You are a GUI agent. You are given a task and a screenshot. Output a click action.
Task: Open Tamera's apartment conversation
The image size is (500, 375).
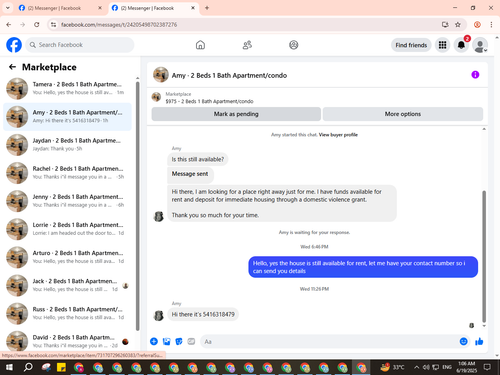pos(68,88)
